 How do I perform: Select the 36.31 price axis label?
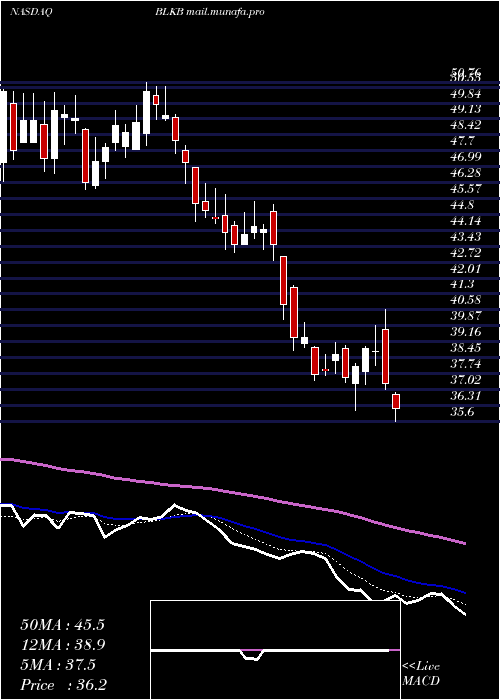coord(465,395)
